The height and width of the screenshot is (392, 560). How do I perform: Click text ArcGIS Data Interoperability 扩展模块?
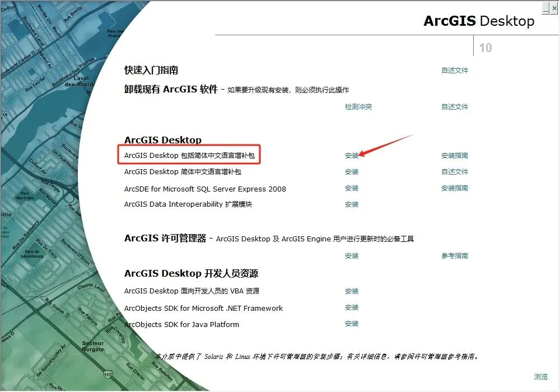click(x=188, y=204)
